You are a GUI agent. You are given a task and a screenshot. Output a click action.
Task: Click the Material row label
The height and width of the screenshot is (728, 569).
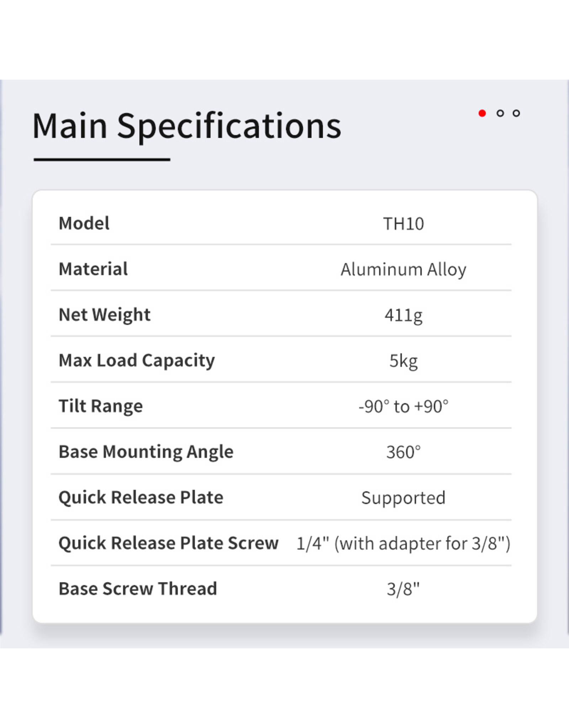(93, 269)
